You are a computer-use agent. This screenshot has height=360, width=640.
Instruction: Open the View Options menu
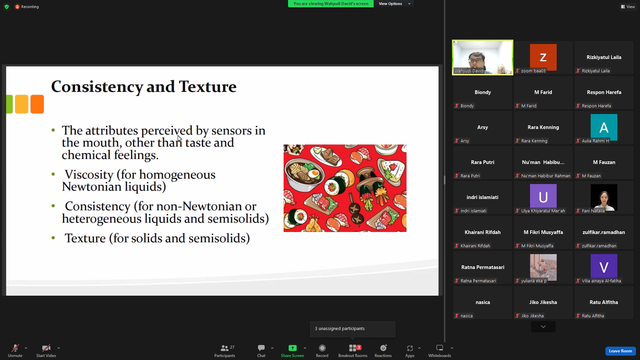394,4
